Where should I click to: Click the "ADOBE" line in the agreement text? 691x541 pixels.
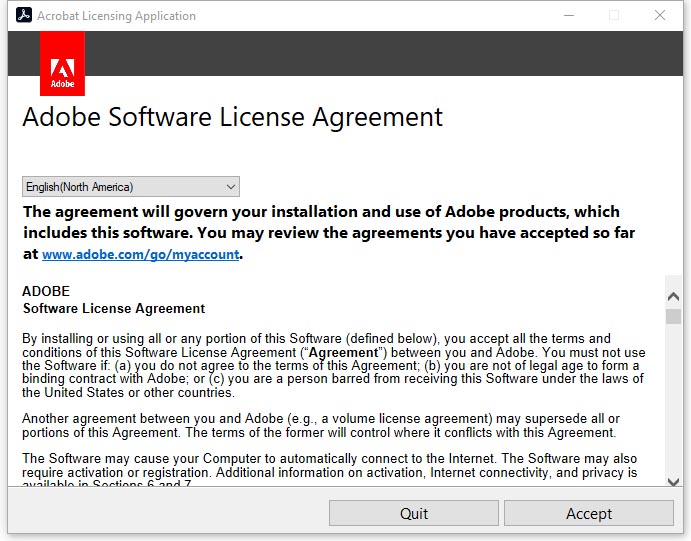coord(46,291)
